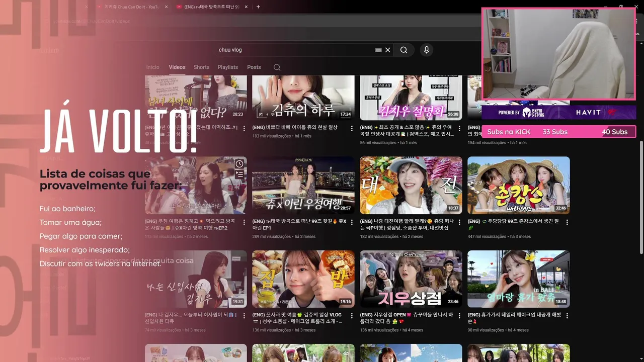The height and width of the screenshot is (362, 644).
Task: Open the 츄x아린 우정여행 night view thumbnail
Action: pos(303,185)
